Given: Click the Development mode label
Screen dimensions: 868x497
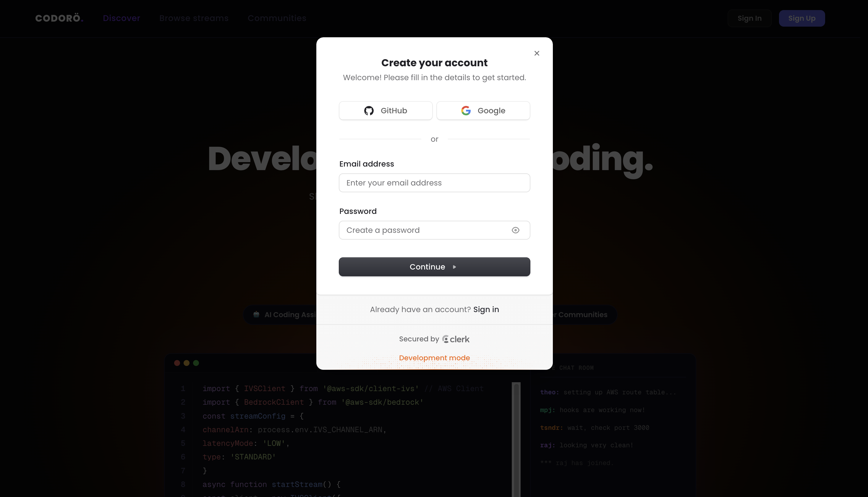Looking at the screenshot, I should (434, 358).
